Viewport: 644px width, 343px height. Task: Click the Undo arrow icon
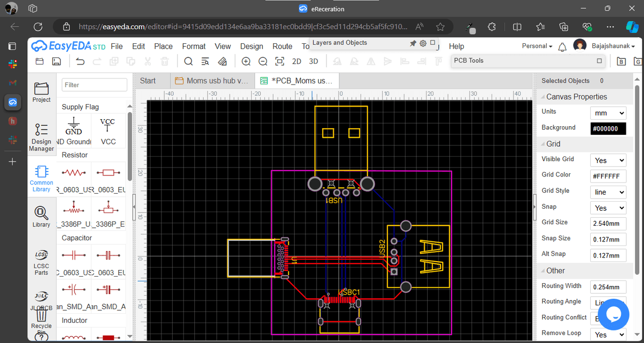coord(80,61)
